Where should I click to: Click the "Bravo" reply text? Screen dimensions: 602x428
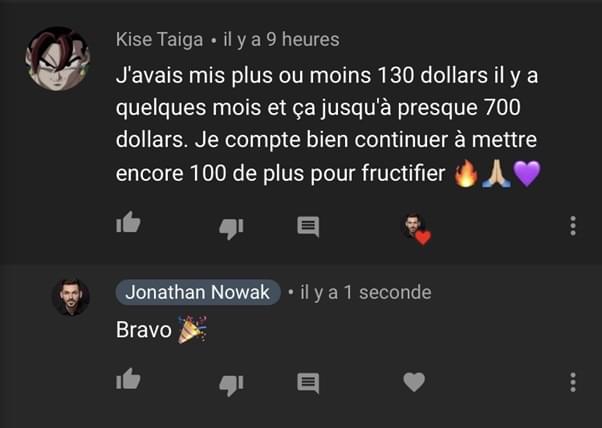(x=144, y=330)
